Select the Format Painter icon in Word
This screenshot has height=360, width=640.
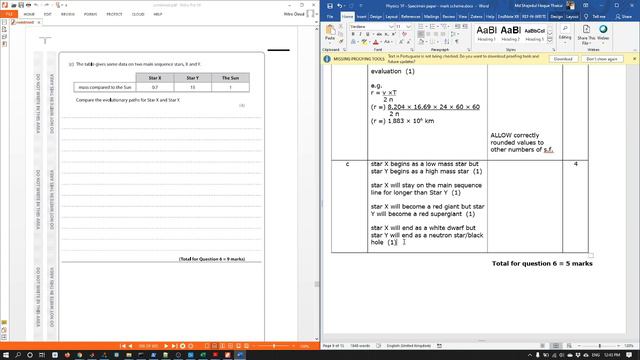(341, 41)
